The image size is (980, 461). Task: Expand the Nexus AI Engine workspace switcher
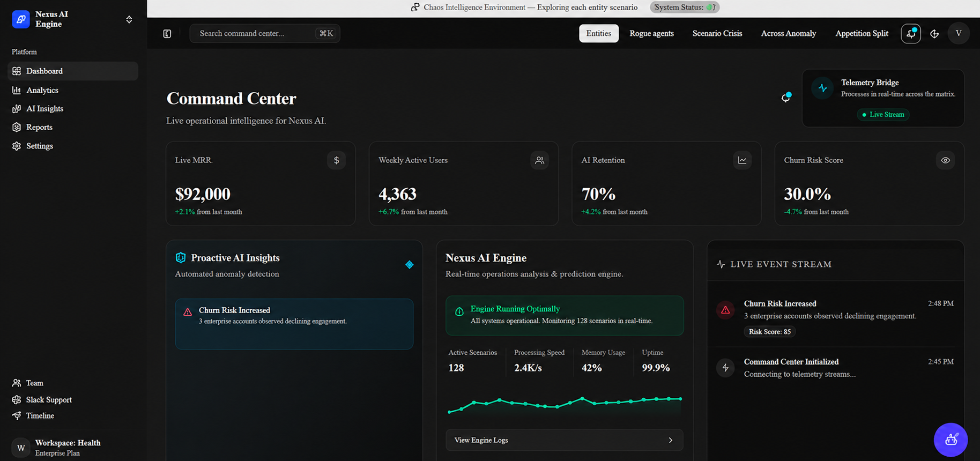click(x=129, y=19)
